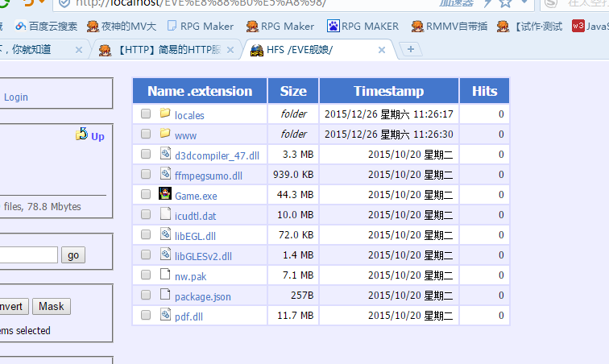Click the Game.exe application icon
The image size is (609, 364).
tap(165, 193)
